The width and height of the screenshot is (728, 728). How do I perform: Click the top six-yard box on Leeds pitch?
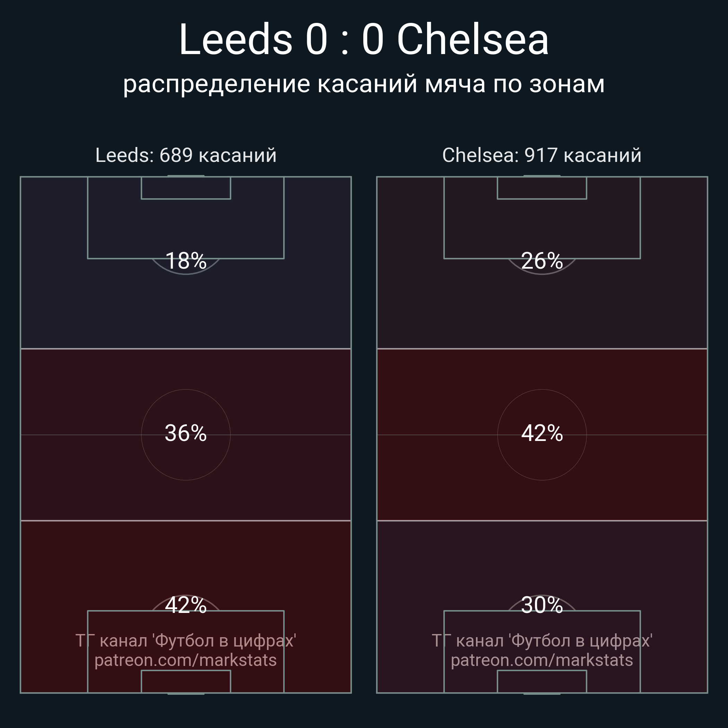click(x=186, y=188)
